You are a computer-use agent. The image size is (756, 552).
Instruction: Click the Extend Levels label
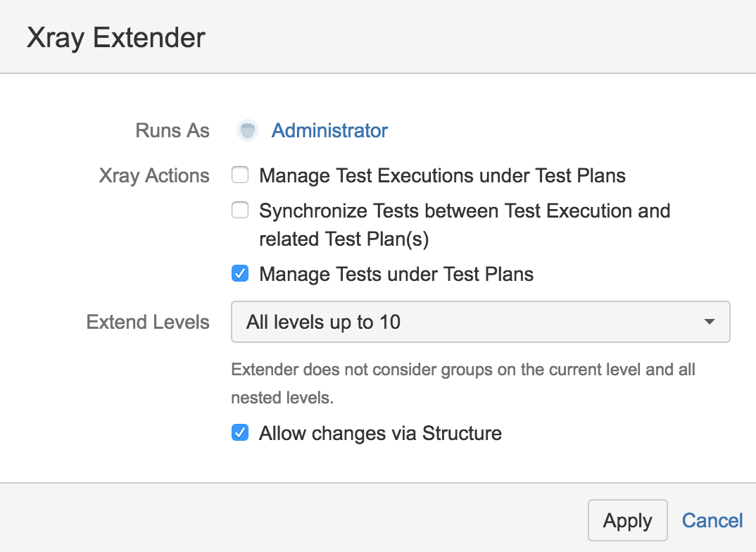pyautogui.click(x=148, y=322)
